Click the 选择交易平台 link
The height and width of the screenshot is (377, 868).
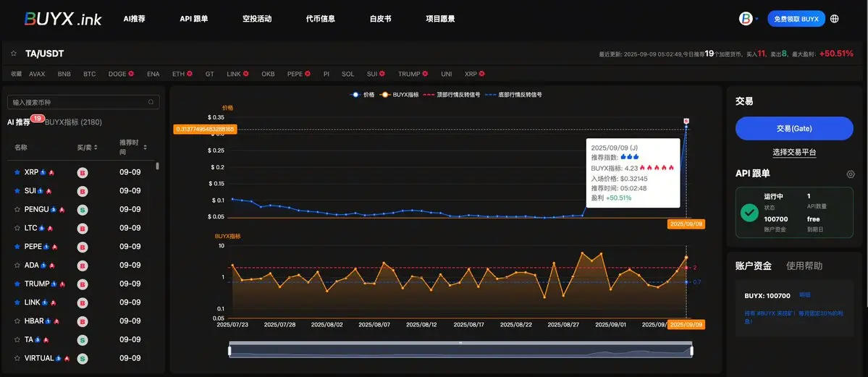click(x=794, y=152)
